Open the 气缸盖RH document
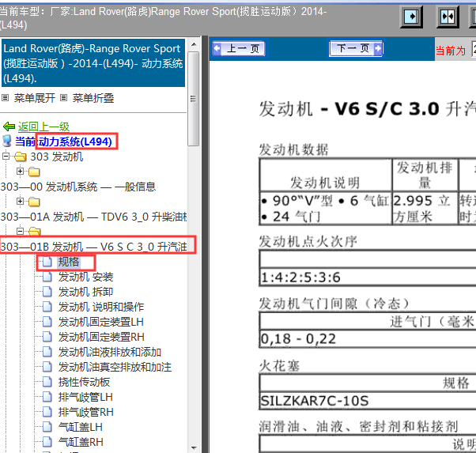 click(81, 442)
